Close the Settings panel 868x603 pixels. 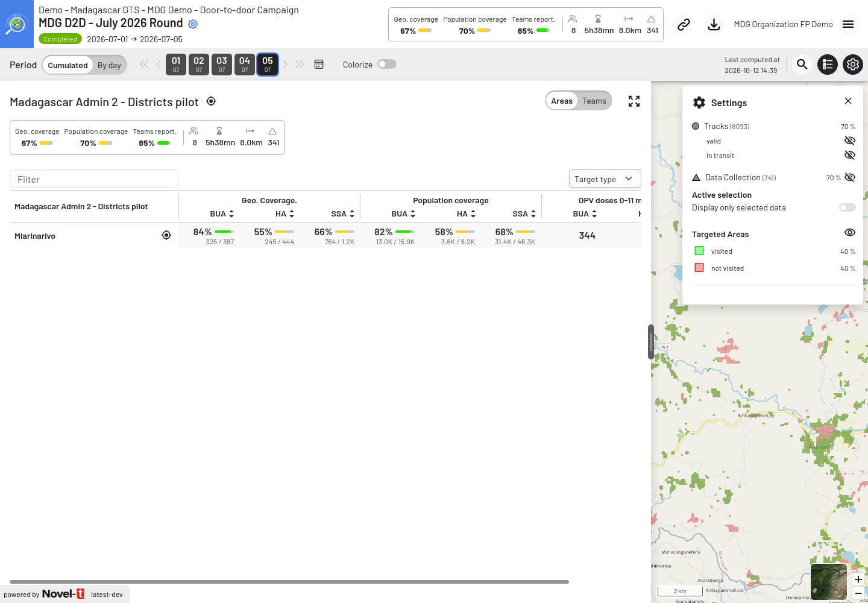(848, 101)
